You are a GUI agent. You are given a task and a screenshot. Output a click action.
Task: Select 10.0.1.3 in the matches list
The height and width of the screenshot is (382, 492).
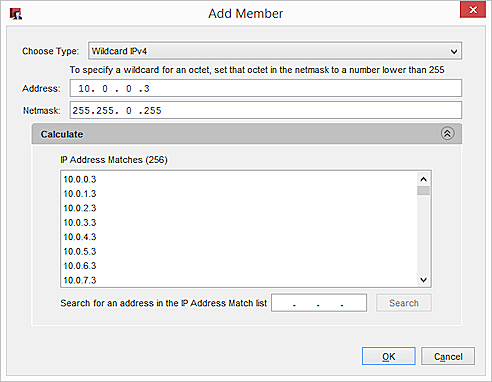pos(80,194)
